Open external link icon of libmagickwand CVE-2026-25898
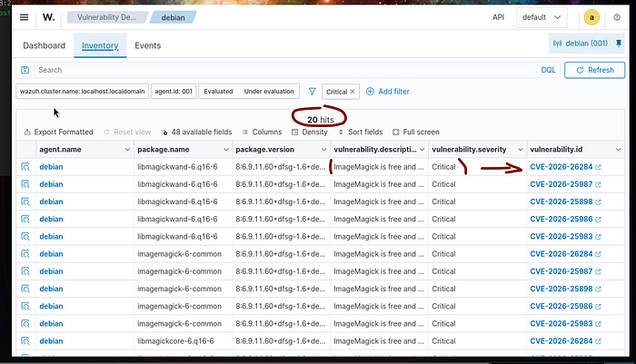This screenshot has height=364, width=636. pyautogui.click(x=598, y=202)
